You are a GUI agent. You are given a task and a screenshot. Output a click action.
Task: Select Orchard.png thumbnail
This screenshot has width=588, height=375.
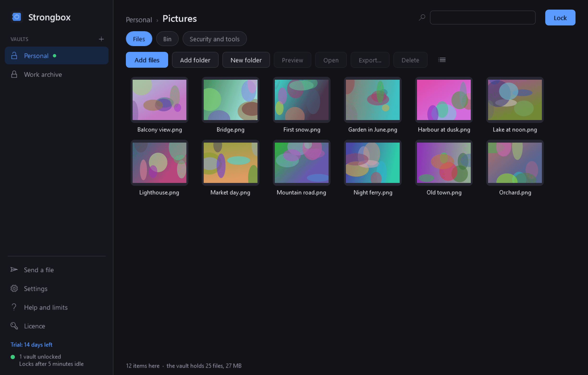(x=515, y=163)
